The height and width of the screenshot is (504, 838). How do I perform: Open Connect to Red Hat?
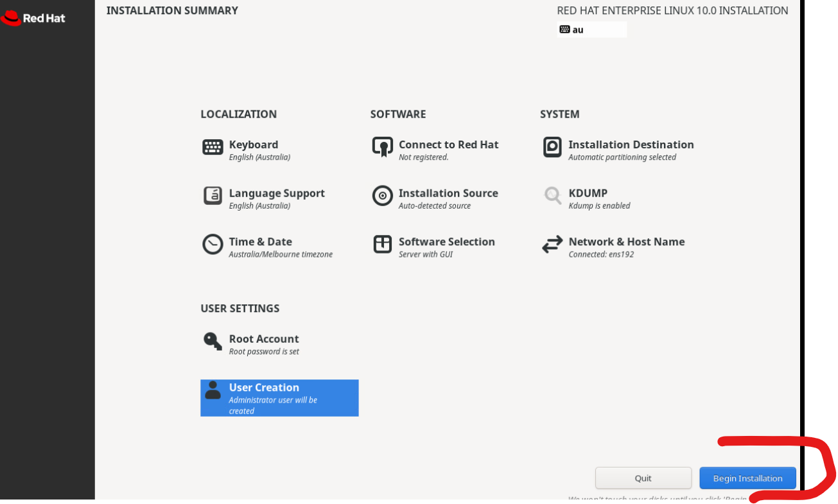click(448, 144)
